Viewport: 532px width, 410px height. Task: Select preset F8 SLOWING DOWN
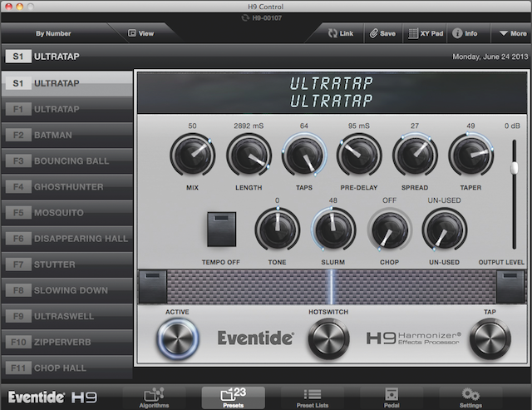tap(66, 290)
